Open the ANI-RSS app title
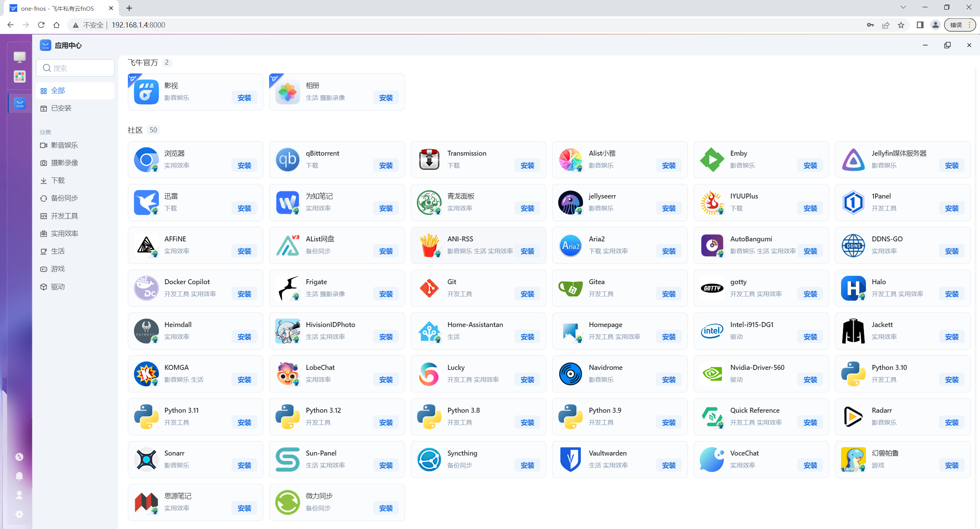This screenshot has width=980, height=529. (460, 239)
